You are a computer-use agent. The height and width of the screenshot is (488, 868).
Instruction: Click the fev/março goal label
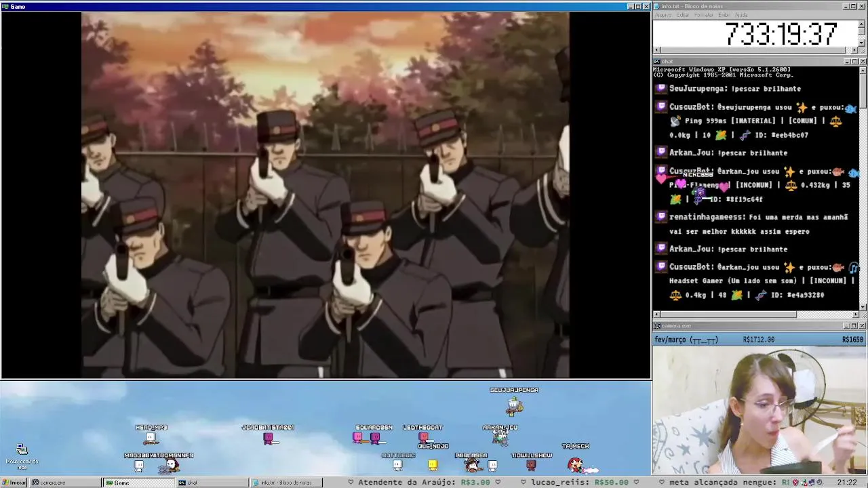click(686, 340)
